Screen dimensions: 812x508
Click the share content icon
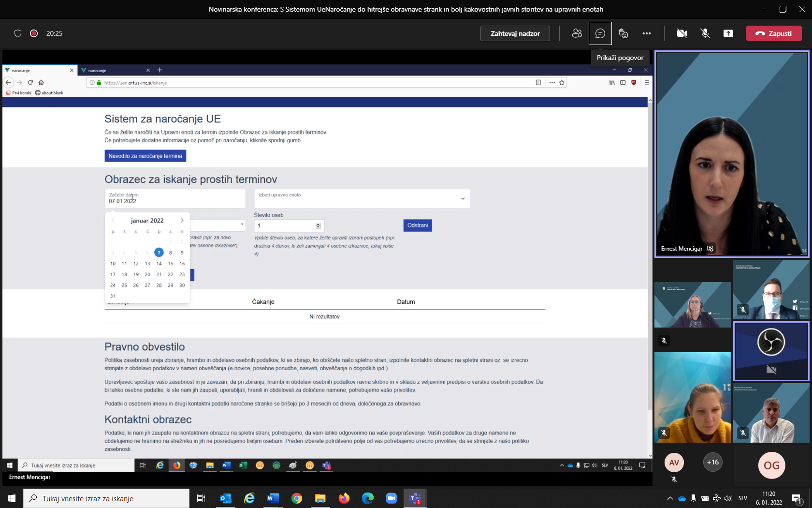tap(728, 33)
